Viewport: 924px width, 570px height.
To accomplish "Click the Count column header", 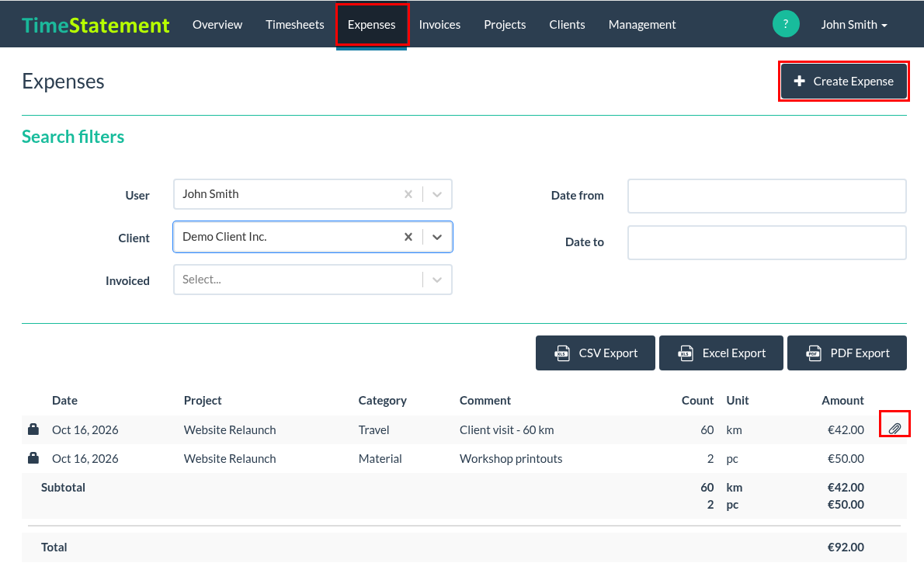I will 698,400.
